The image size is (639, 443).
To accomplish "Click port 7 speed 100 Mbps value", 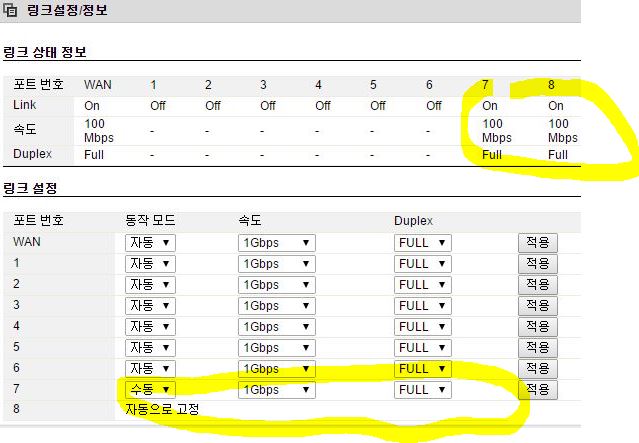I will (497, 131).
